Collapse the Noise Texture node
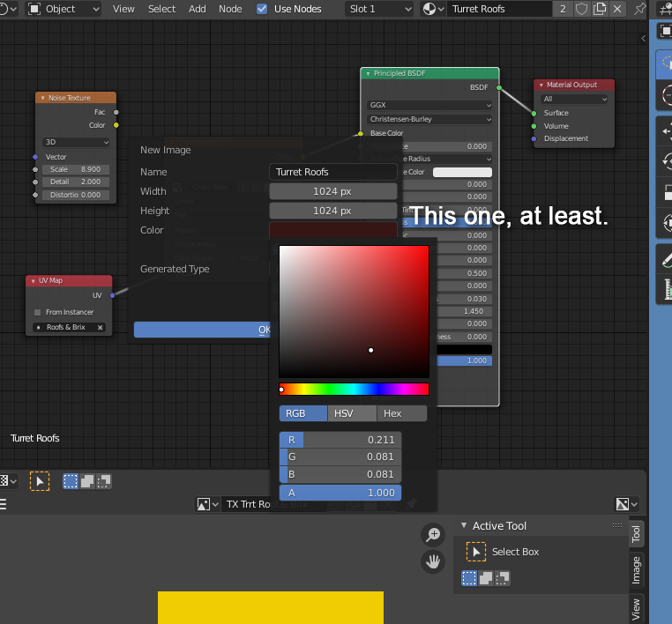The width and height of the screenshot is (672, 624). pyautogui.click(x=42, y=98)
